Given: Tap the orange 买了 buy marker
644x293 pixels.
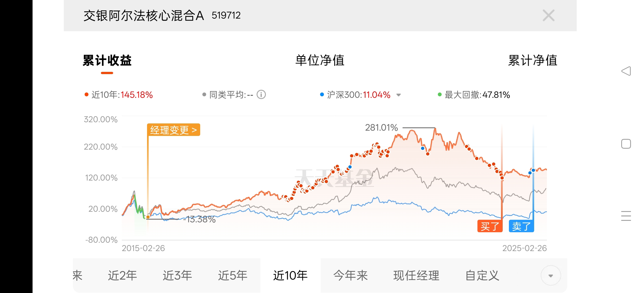Looking at the screenshot, I should [490, 226].
